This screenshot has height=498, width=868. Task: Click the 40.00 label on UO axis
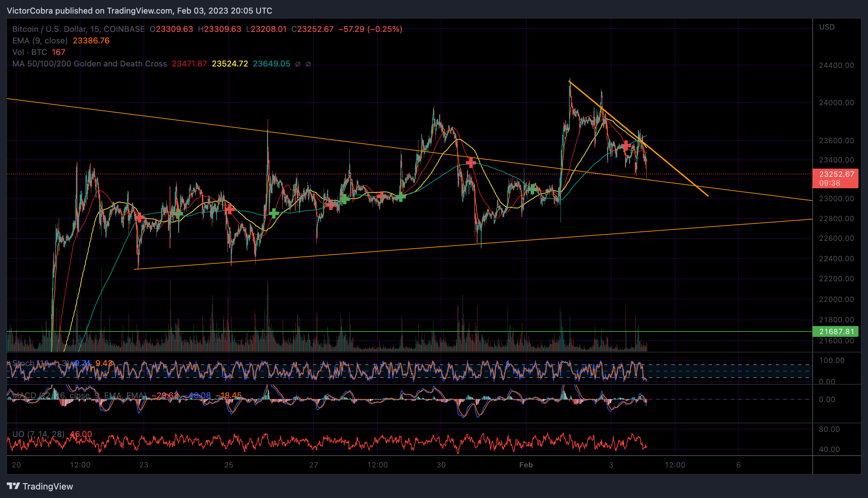pos(829,449)
